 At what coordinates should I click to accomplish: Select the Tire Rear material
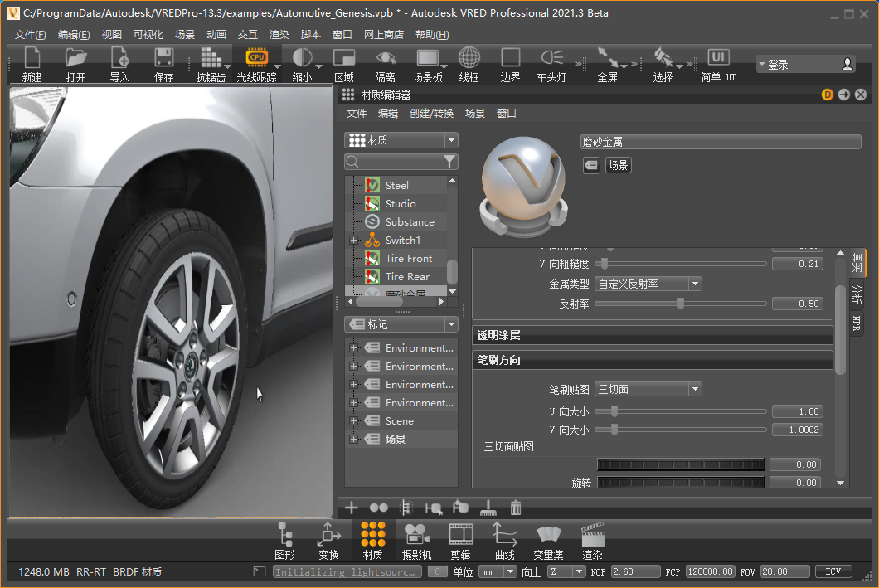pos(407,276)
